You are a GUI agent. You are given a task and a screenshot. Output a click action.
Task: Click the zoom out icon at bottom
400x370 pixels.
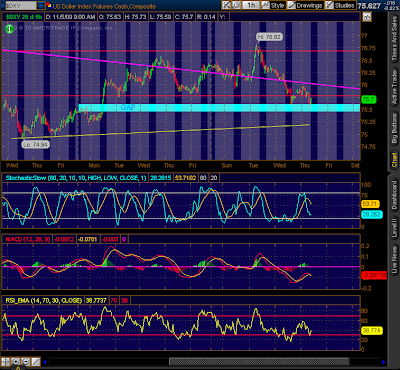coord(26,362)
